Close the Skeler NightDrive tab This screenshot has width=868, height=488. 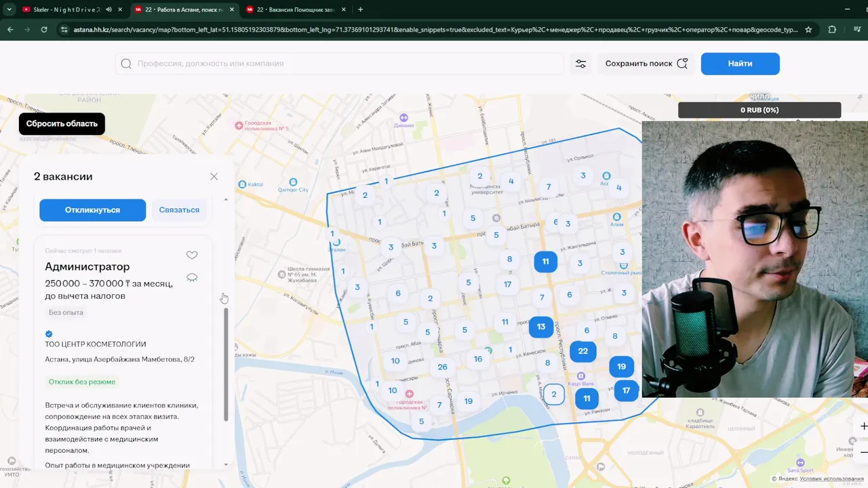[x=119, y=9]
